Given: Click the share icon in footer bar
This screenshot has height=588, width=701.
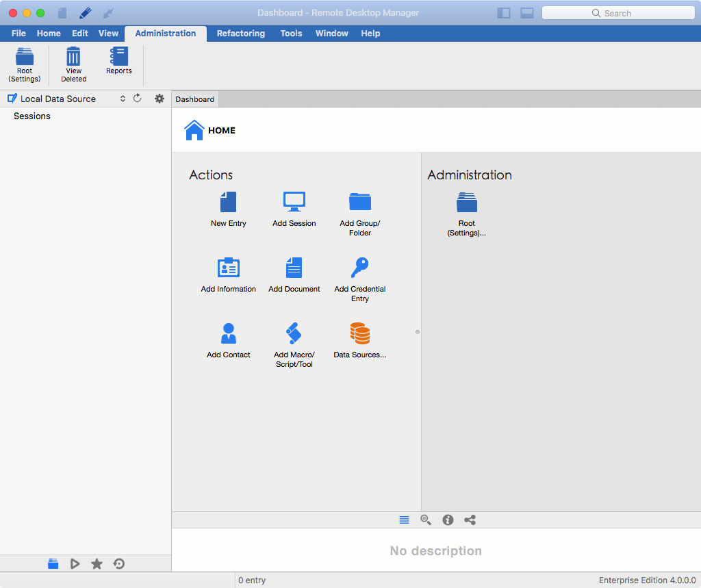Looking at the screenshot, I should click(x=470, y=520).
